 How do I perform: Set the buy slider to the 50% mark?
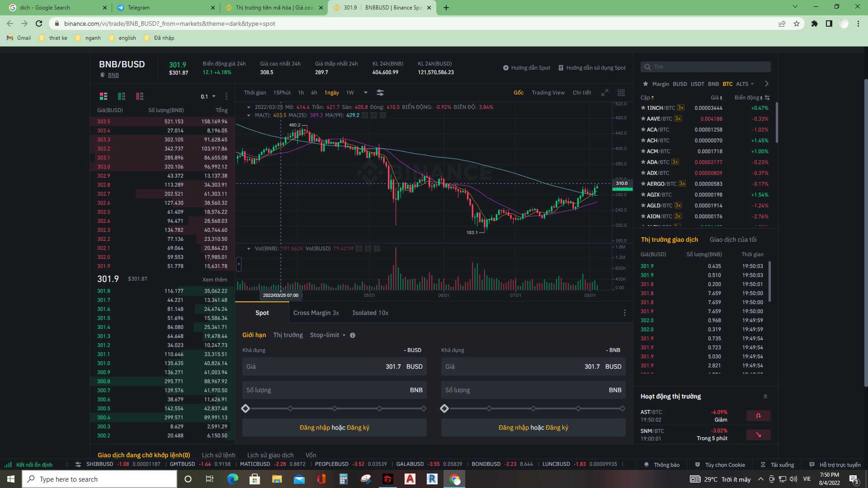pos(335,408)
